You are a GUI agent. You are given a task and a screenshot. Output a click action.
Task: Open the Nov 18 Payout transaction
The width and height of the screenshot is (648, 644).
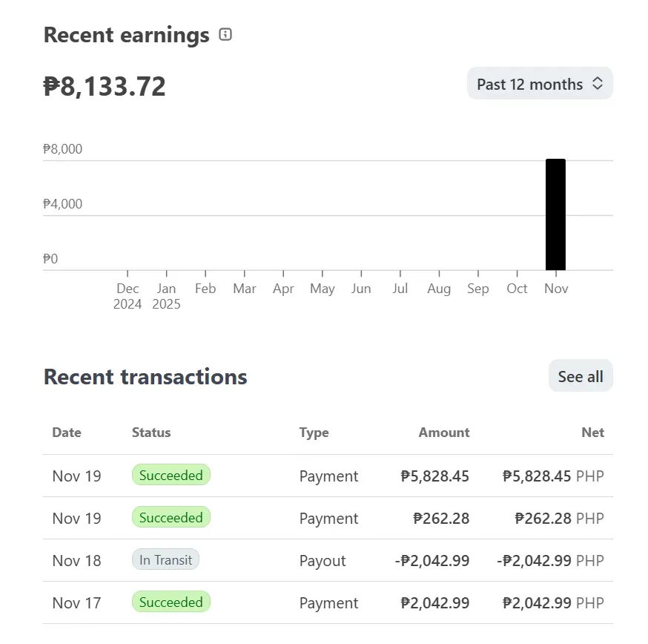[328, 560]
